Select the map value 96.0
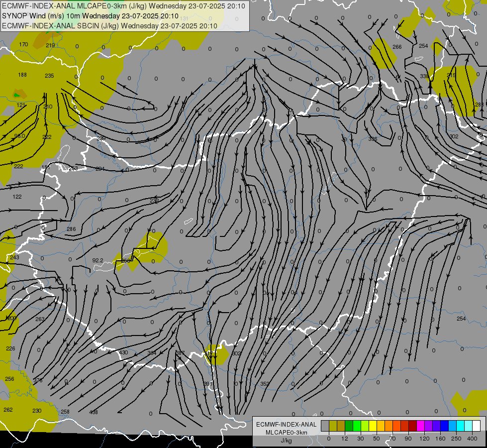This screenshot has width=487, height=448. 19,136
